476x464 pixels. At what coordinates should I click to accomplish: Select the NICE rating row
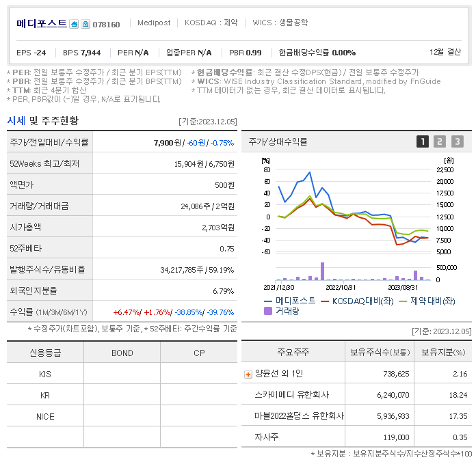(122, 416)
